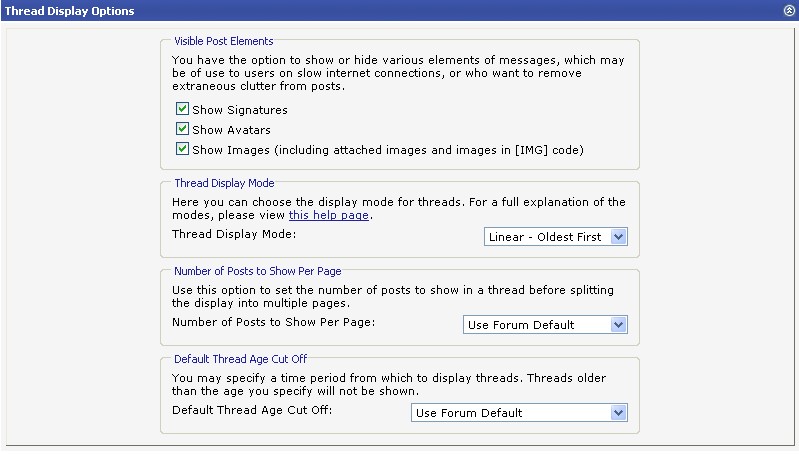
Task: Open the Number of Posts Per Page dropdown
Action: point(545,325)
